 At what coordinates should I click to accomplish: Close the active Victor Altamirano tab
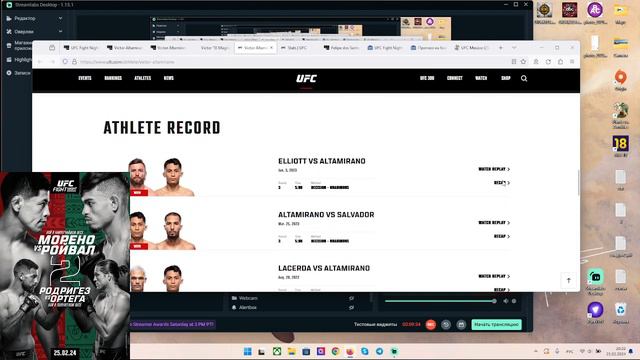point(271,48)
